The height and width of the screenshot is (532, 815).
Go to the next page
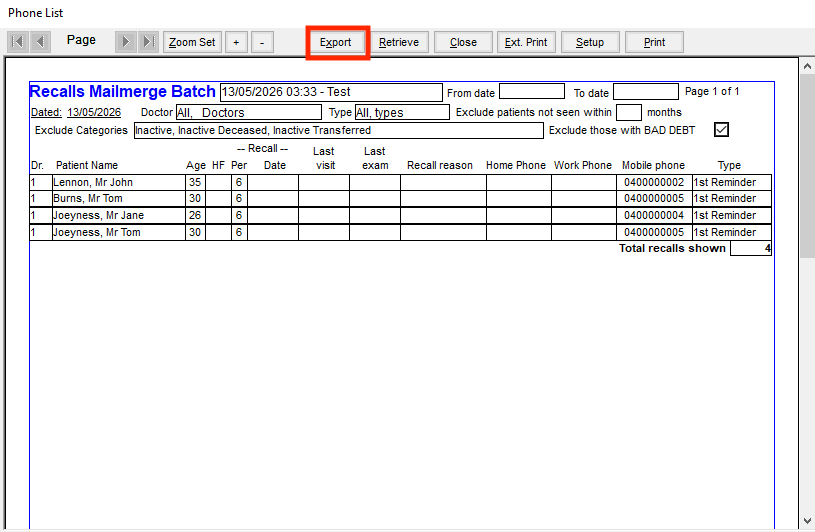point(126,42)
